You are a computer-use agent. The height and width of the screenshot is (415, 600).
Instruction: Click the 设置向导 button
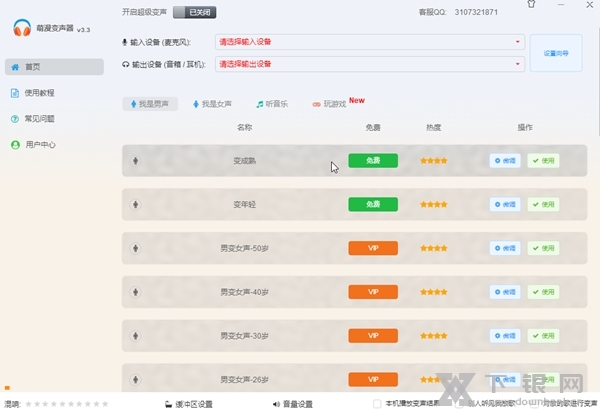point(556,53)
